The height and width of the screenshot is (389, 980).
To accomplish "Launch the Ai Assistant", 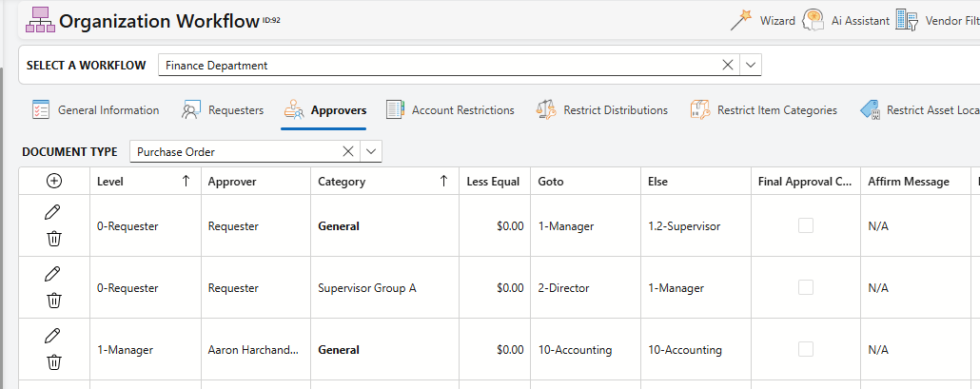I will point(846,20).
